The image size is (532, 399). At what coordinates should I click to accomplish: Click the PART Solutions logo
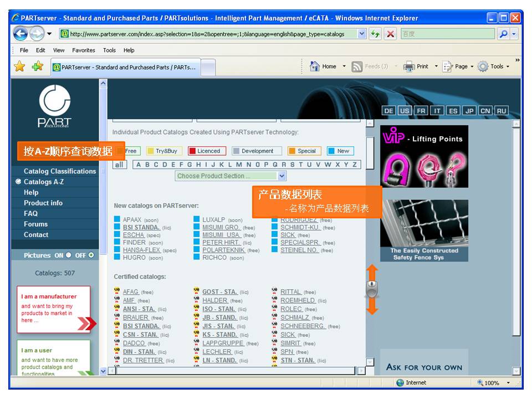coord(55,106)
